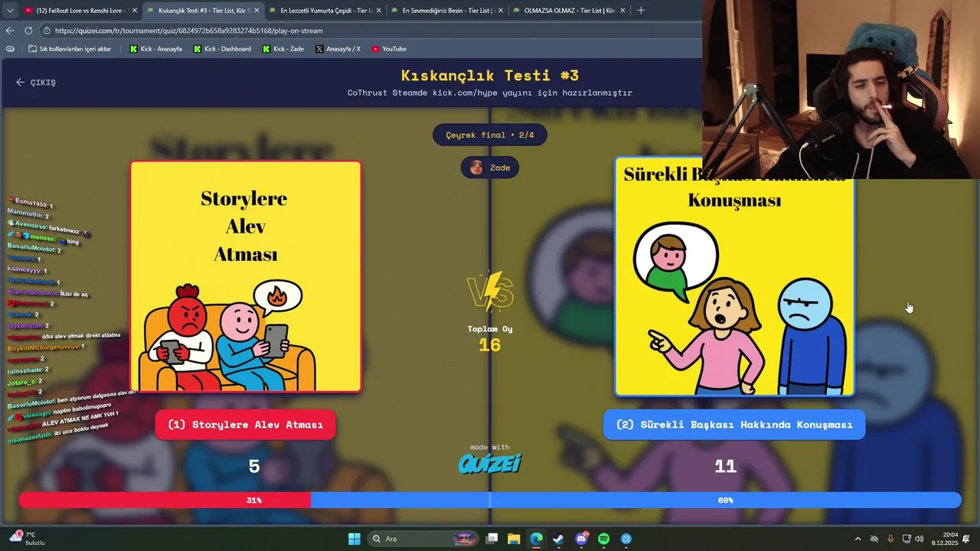Open the volume control tray icon
This screenshot has width=980, height=551.
click(919, 539)
